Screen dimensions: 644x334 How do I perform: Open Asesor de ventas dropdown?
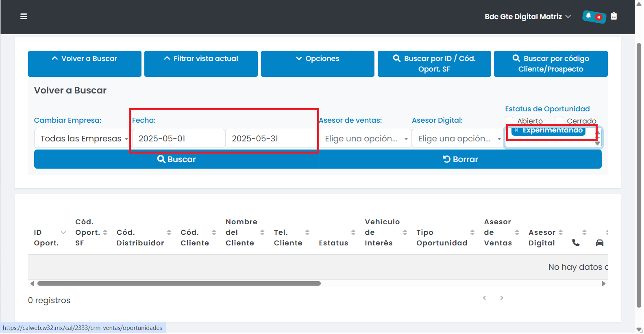tap(365, 139)
